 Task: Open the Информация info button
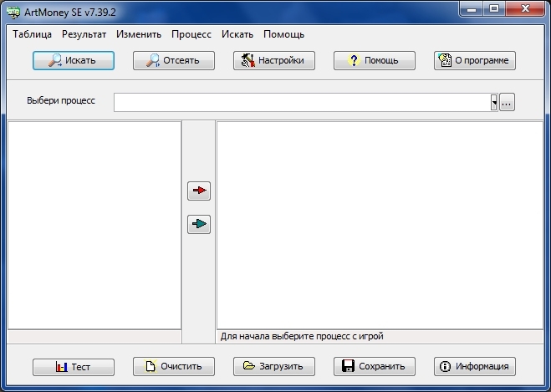tap(475, 366)
